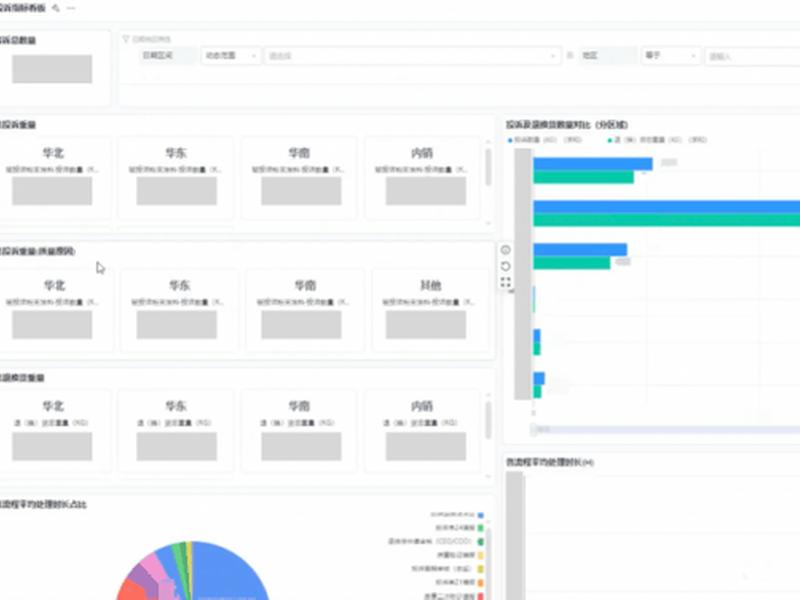Click the fullscreen expand icon beside the bar chart

click(506, 282)
